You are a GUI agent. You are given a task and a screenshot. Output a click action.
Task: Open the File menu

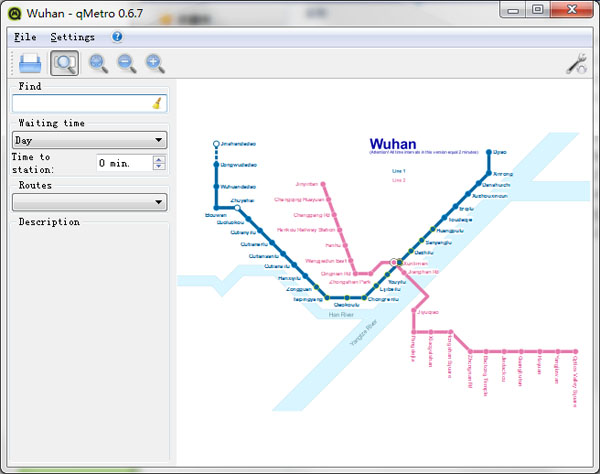(x=25, y=37)
